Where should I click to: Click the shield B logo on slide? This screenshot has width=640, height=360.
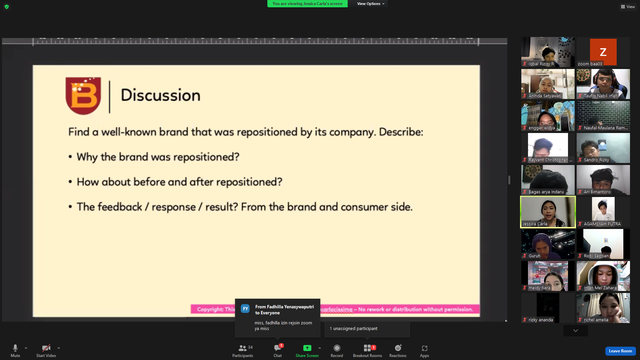[x=83, y=96]
